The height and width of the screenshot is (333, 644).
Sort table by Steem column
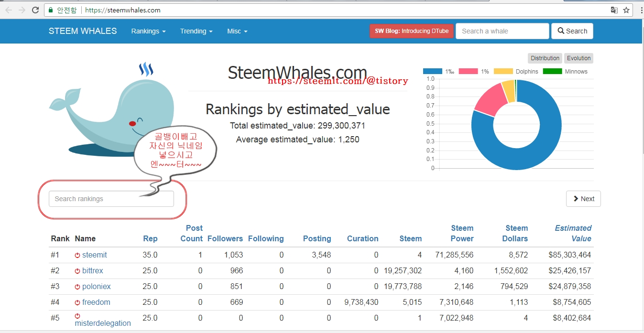tap(411, 239)
